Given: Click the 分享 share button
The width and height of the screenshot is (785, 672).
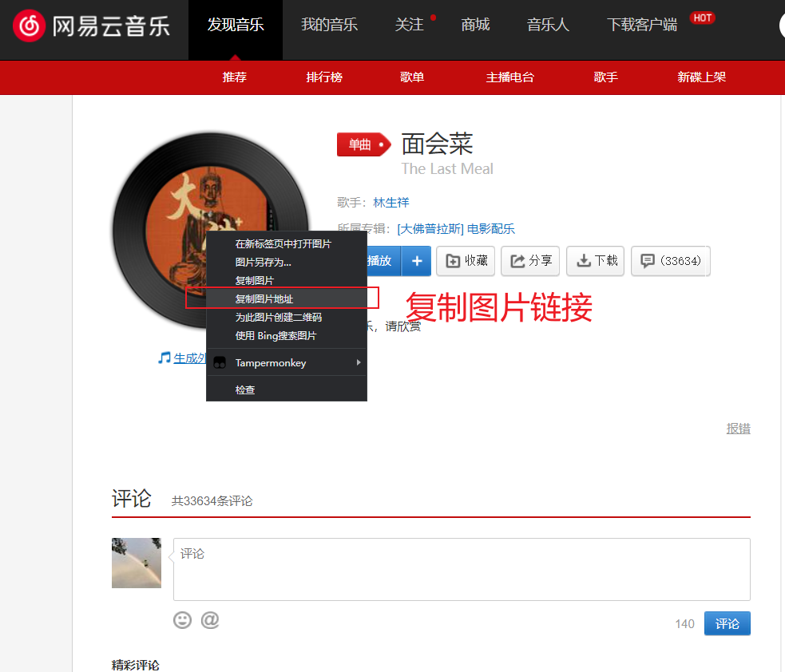Looking at the screenshot, I should (530, 261).
